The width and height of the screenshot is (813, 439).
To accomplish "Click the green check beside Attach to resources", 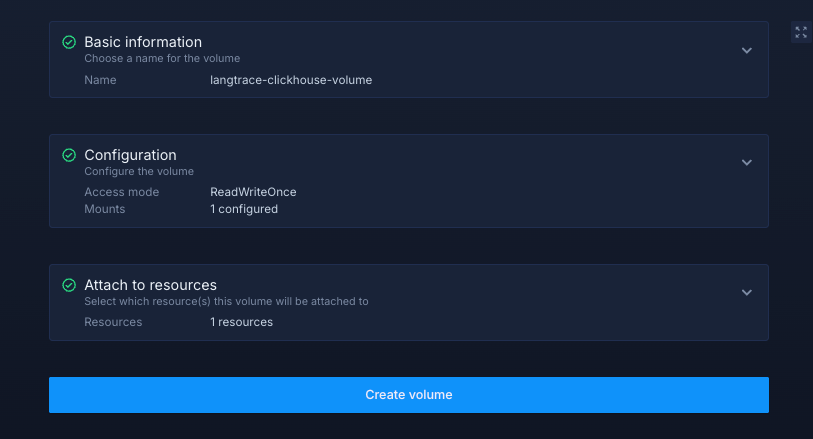I will [x=69, y=286].
